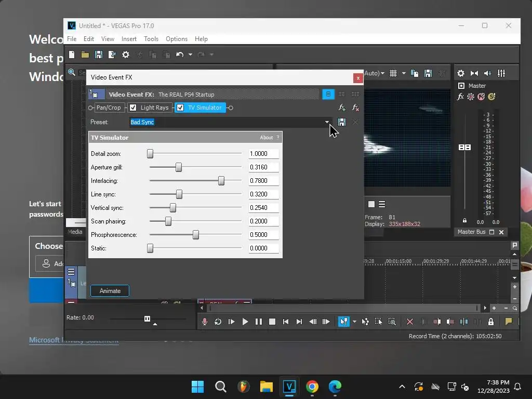This screenshot has width=532, height=399.
Task: Expand the overlays grid dropdown arrow
Action: [x=404, y=73]
